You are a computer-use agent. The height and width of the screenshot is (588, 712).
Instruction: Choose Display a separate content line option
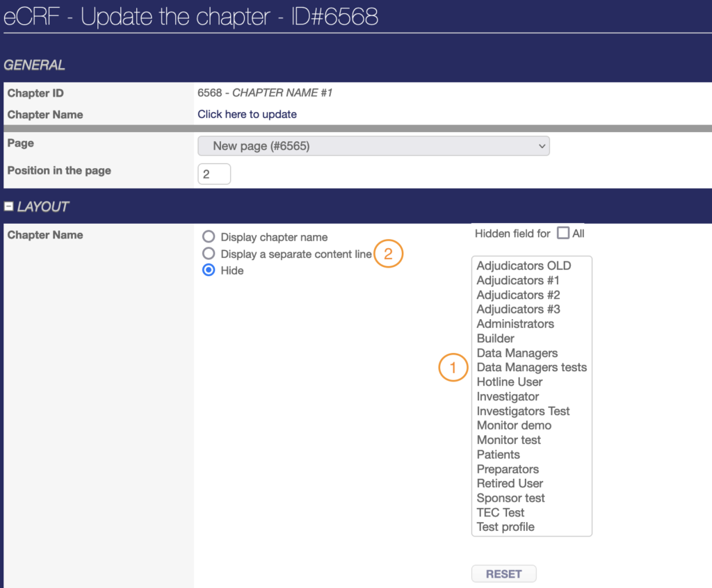tap(209, 254)
